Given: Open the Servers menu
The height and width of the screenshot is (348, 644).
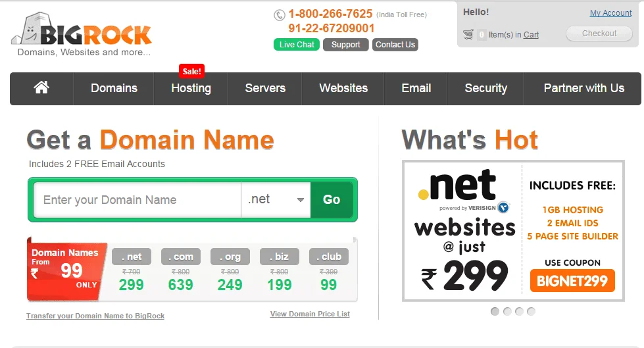Looking at the screenshot, I should (265, 88).
